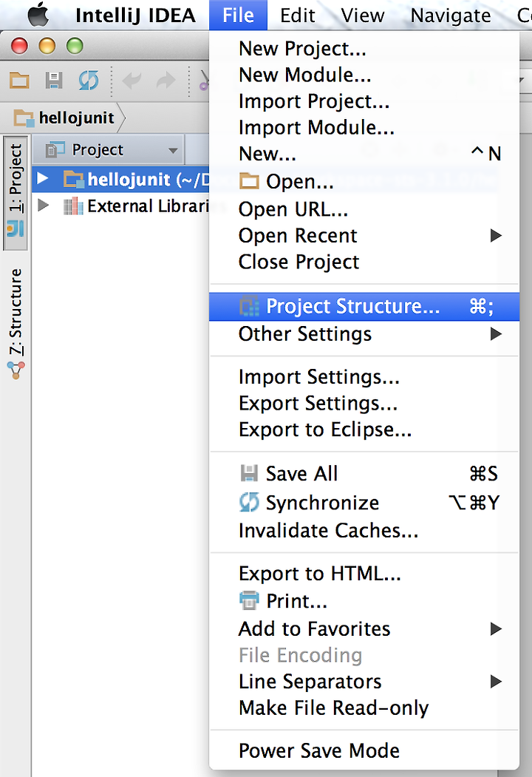
Task: Enable Power Save Mode
Action: click(318, 750)
